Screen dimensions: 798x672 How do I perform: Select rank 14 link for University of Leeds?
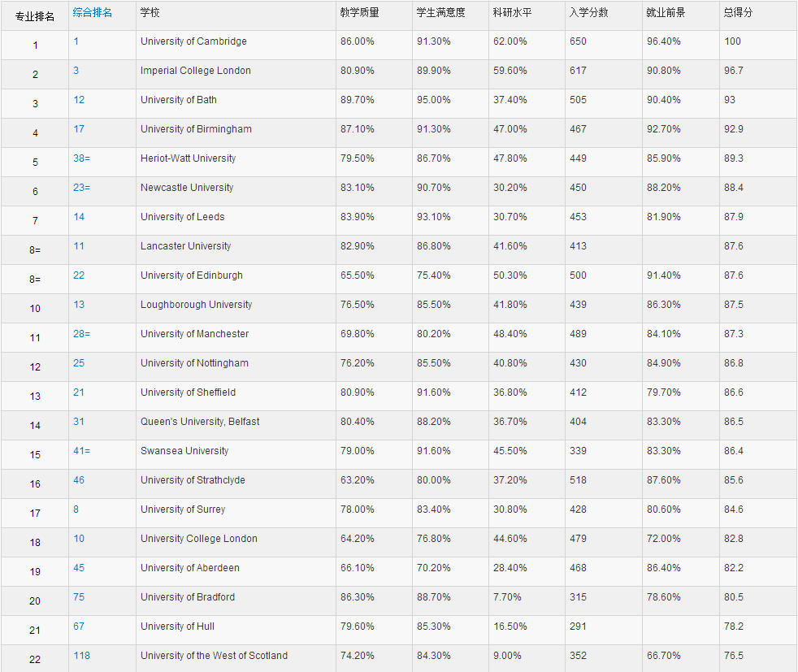(79, 217)
